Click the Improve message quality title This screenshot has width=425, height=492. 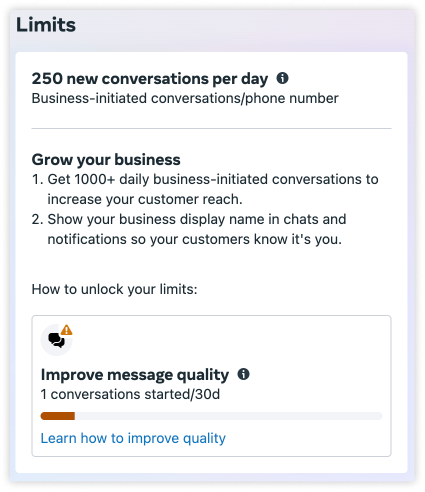135,375
